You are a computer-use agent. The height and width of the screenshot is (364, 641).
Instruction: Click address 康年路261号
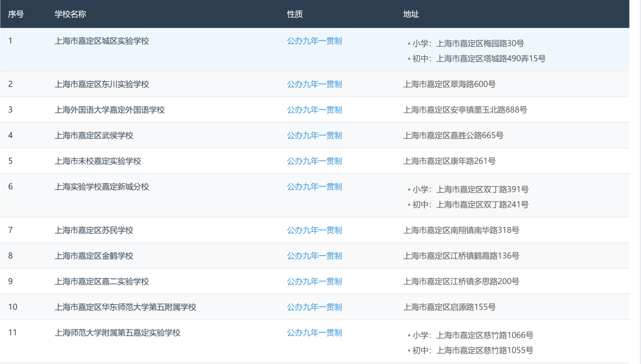tap(449, 161)
